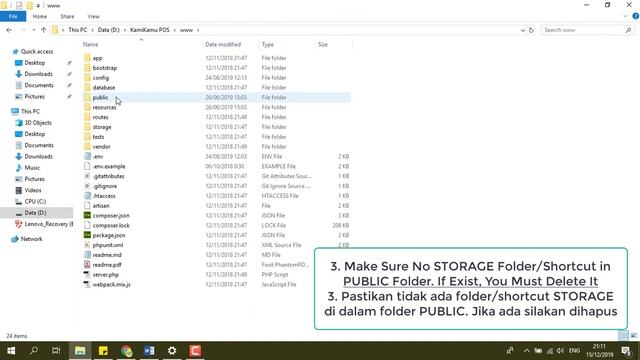This screenshot has width=640, height=360.
Task: Expand the address bar history dropdown
Action: (523, 30)
